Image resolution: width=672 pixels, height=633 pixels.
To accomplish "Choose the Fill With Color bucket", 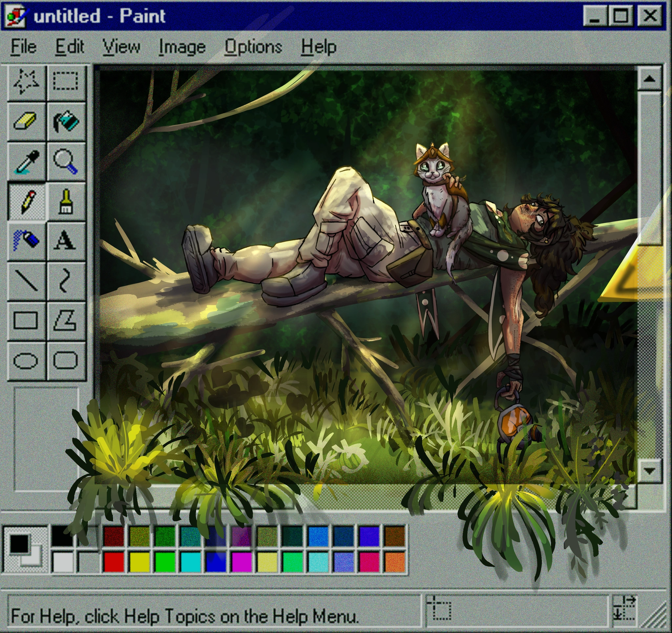I will (66, 121).
